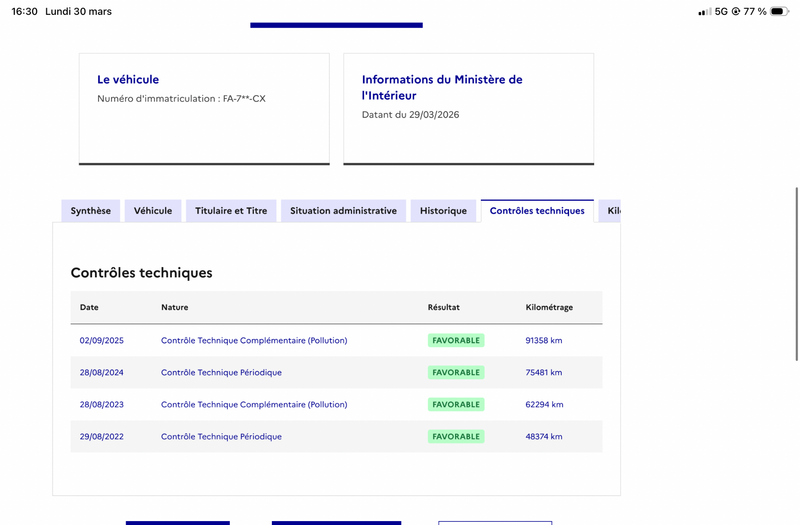
Task: Tap the battery icon in status bar
Action: (779, 11)
